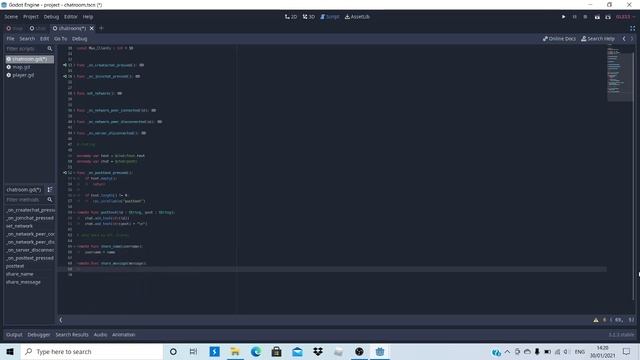Open the Project menu
640x360 pixels.
(31, 17)
